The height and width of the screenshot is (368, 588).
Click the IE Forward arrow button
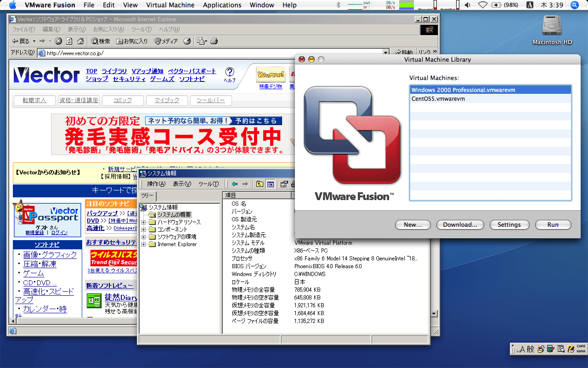point(42,41)
